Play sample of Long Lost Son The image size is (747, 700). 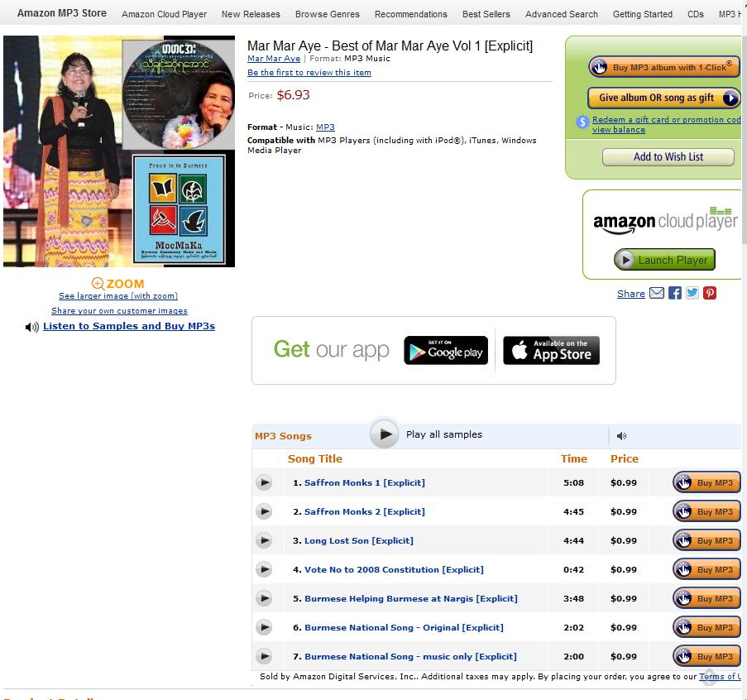263,540
